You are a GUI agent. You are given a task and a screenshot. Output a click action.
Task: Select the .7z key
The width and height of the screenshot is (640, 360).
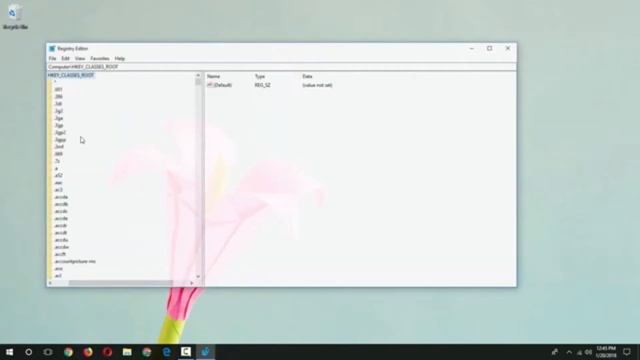57,161
